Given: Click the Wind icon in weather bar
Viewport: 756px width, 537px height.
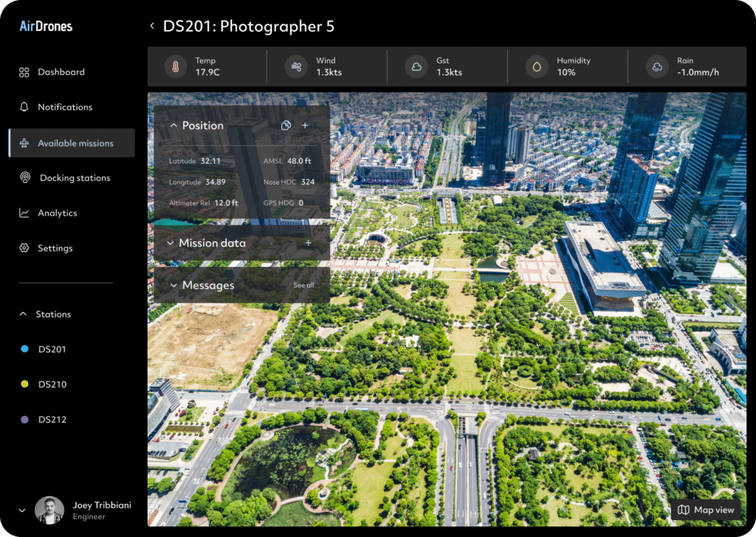Looking at the screenshot, I should pos(296,67).
